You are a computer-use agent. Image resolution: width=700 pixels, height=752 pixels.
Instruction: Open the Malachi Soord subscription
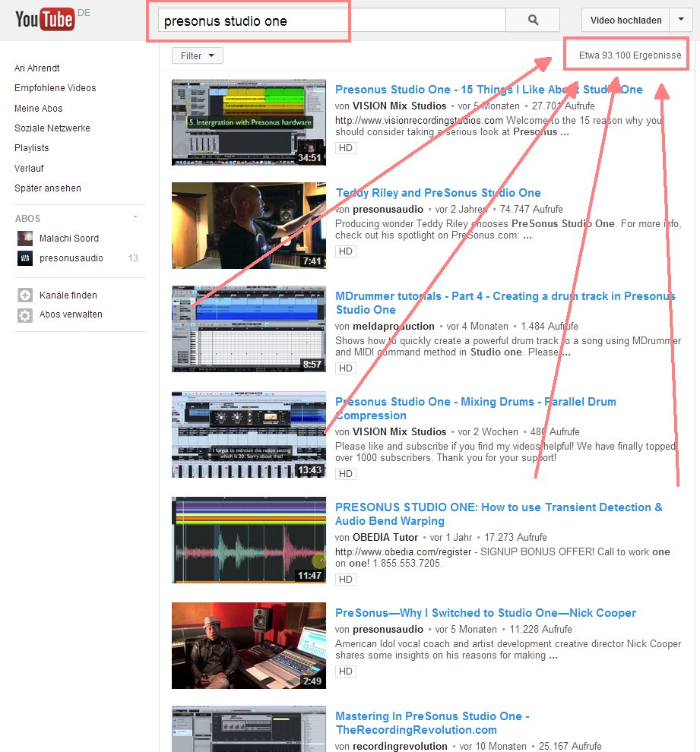69,239
